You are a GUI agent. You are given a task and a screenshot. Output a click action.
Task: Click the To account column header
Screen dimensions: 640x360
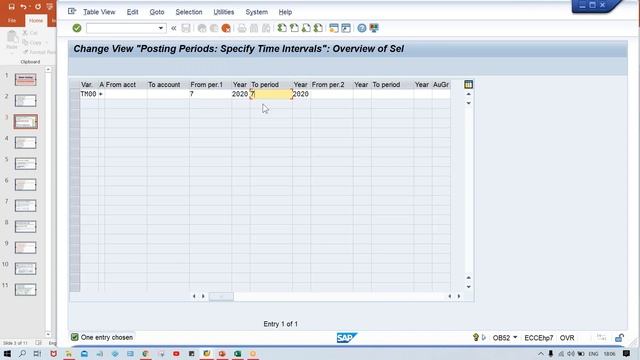pyautogui.click(x=168, y=84)
